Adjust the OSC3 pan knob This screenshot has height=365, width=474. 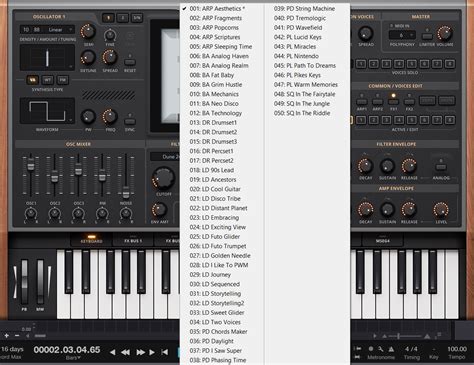[x=78, y=213]
